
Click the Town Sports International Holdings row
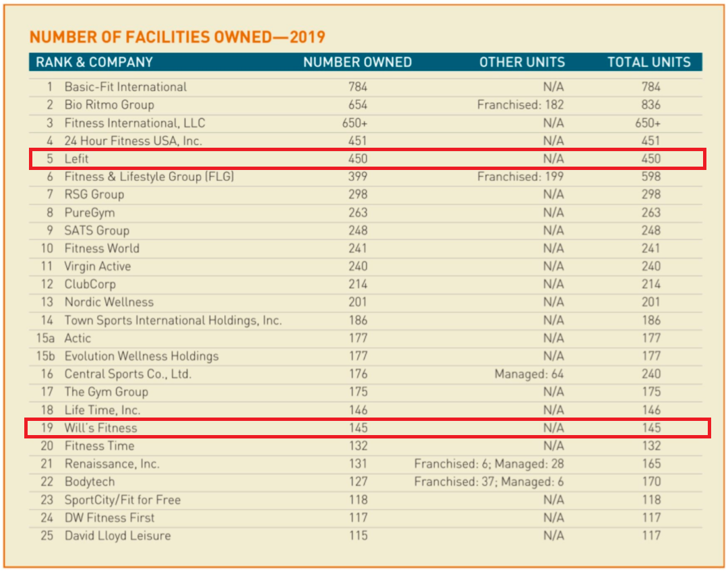(365, 320)
